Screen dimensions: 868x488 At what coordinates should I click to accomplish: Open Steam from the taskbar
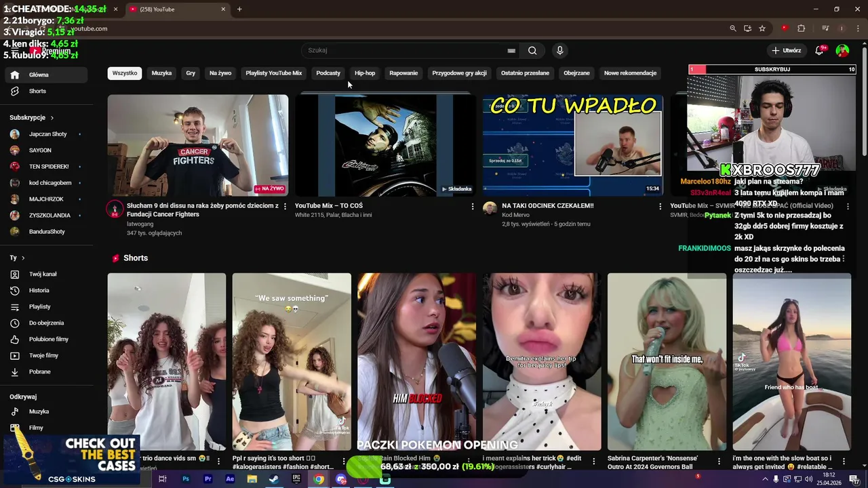click(274, 479)
